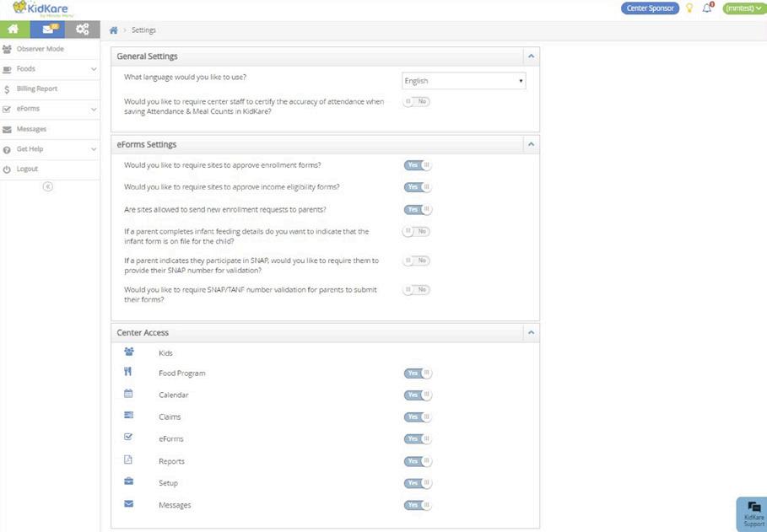Collapse the sidebar with the arrow icon
Image resolution: width=767 pixels, height=532 pixels.
(x=48, y=186)
